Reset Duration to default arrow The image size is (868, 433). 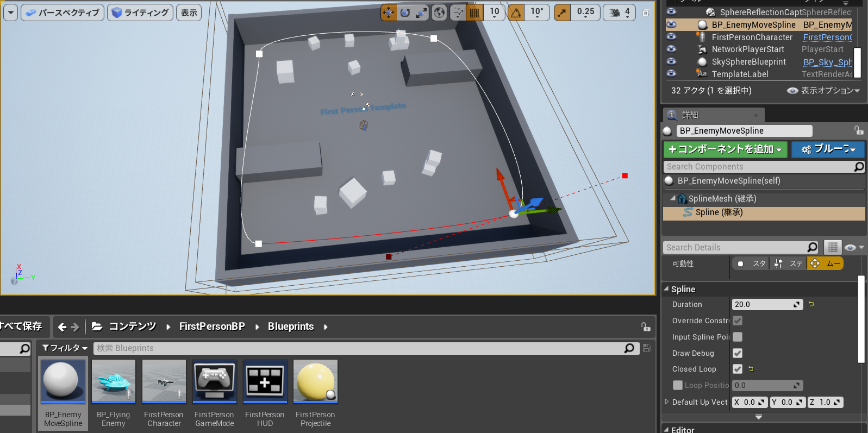click(x=811, y=304)
